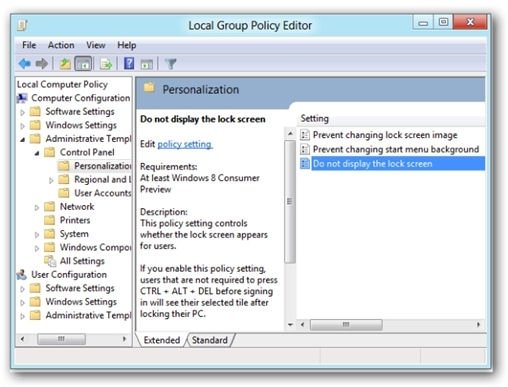Collapse the Administrative Templates node
Screen dimensions: 508x387
click(23, 140)
